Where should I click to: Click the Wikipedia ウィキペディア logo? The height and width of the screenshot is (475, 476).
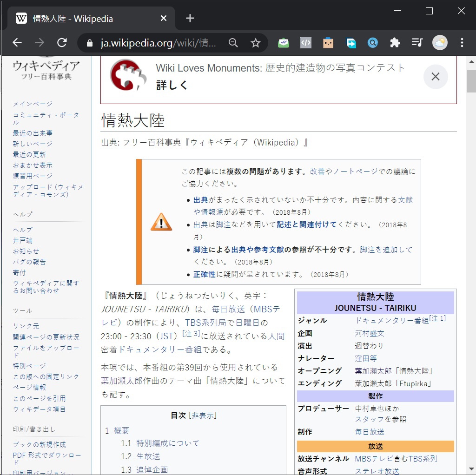(x=46, y=69)
